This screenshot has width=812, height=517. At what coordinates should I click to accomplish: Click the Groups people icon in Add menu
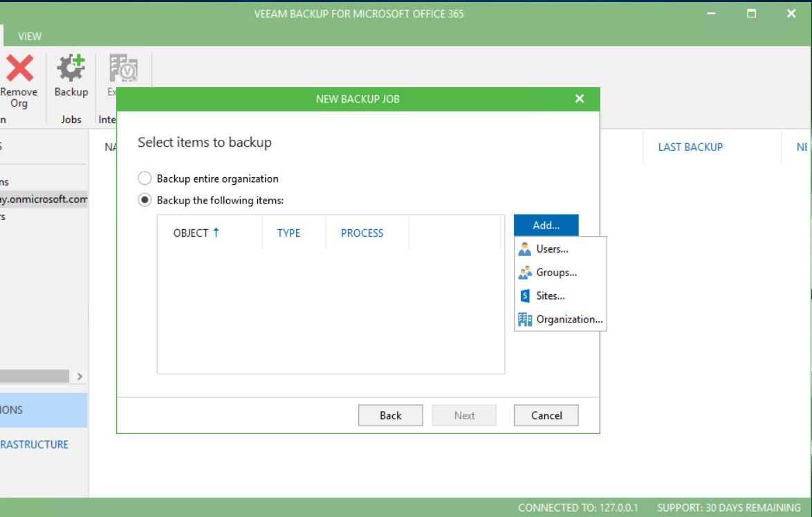tap(524, 273)
